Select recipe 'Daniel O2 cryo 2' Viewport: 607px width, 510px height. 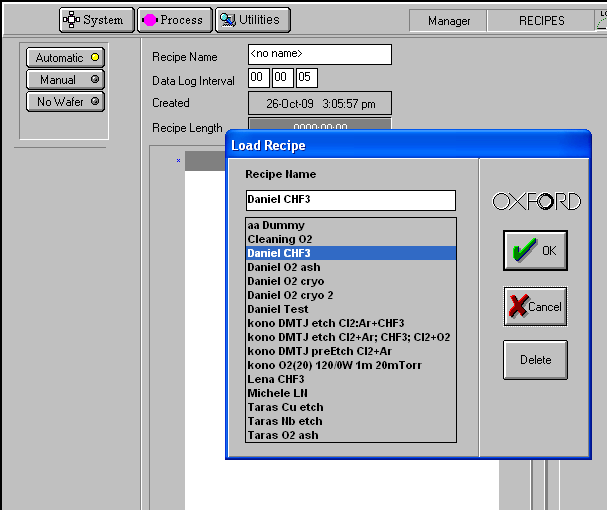pyautogui.click(x=351, y=295)
